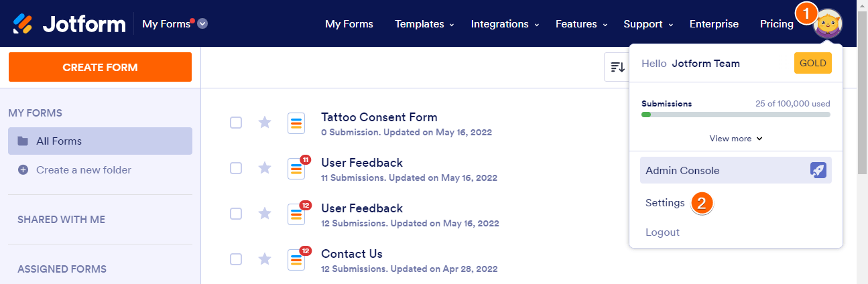Click the Submissions usage progress bar
The height and width of the screenshot is (284, 868).
pos(735,115)
